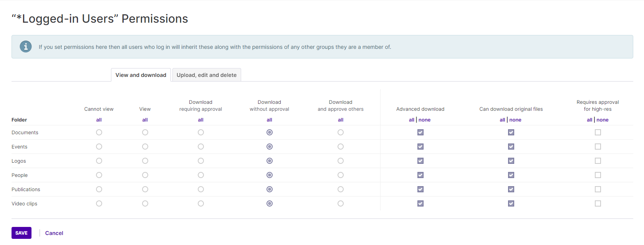Set Documents to Download requiring approval
Screen dimensions: 644x245
[x=201, y=132]
